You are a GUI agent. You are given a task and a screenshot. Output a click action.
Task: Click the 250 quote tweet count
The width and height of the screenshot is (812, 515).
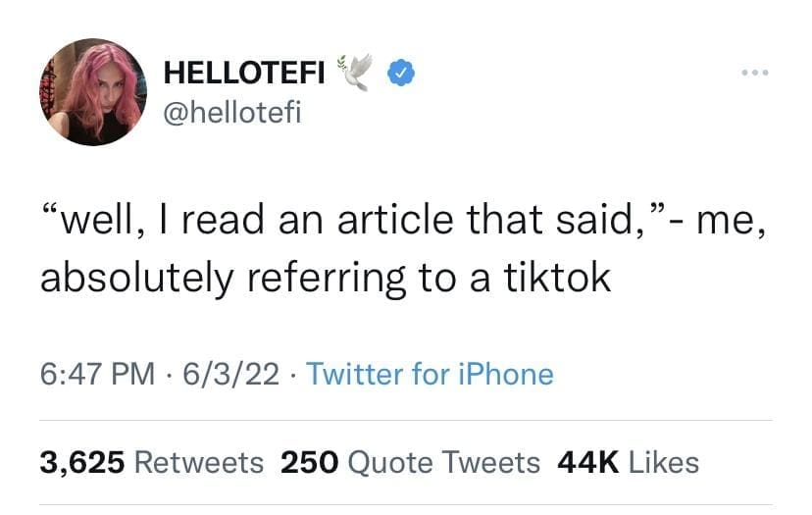pyautogui.click(x=309, y=462)
